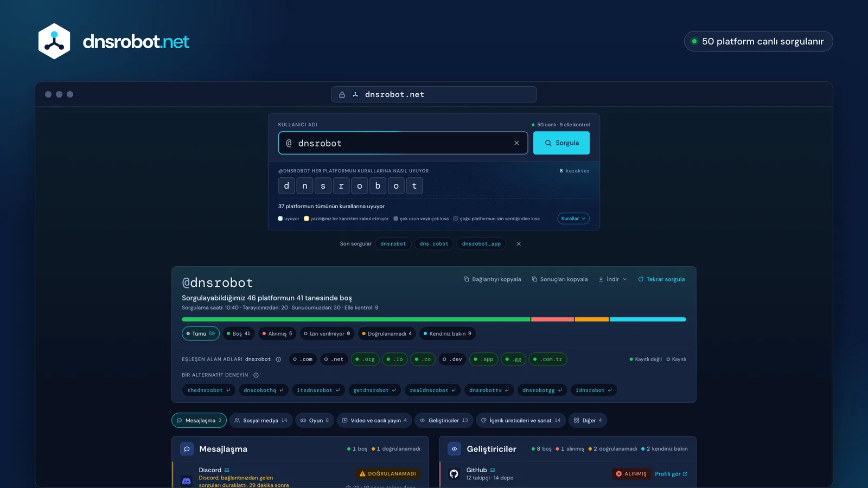Toggle the İzin verilmiyor 0 filter
This screenshot has height=488, width=868.
click(327, 333)
